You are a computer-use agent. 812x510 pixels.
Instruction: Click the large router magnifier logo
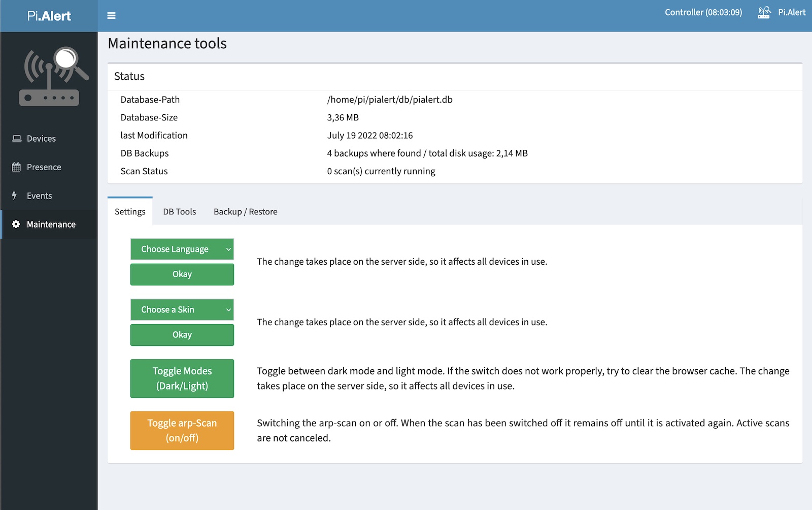tap(53, 77)
